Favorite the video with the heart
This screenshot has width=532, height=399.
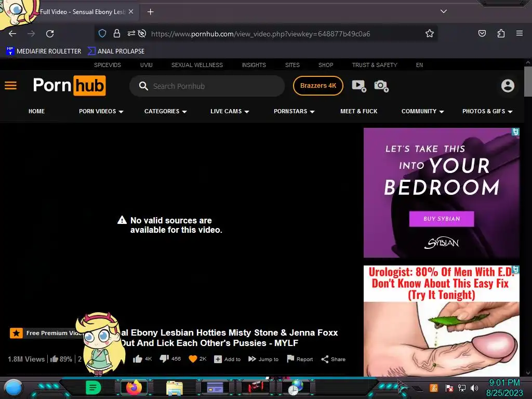click(197, 359)
